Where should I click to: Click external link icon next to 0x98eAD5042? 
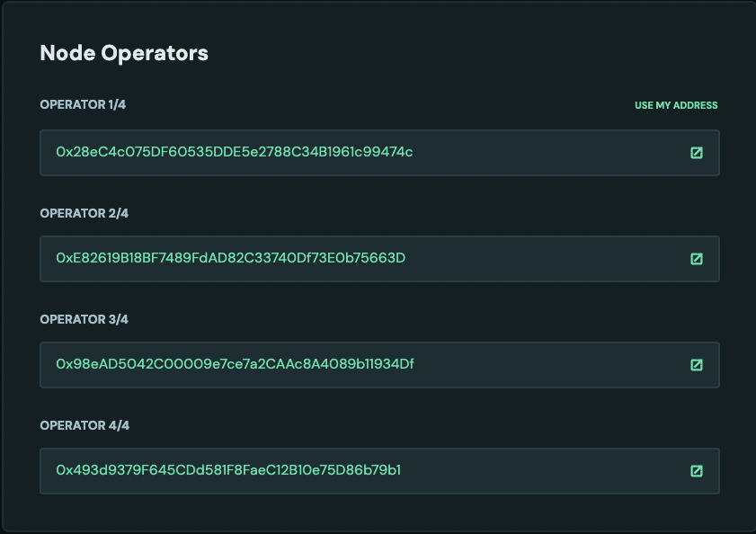[x=697, y=365]
